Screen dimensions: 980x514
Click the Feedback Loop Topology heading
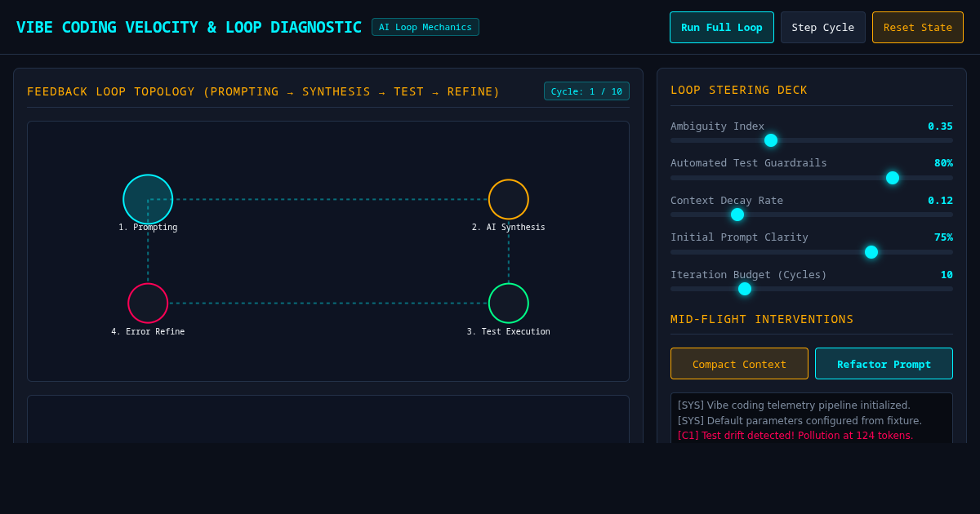[x=264, y=91]
